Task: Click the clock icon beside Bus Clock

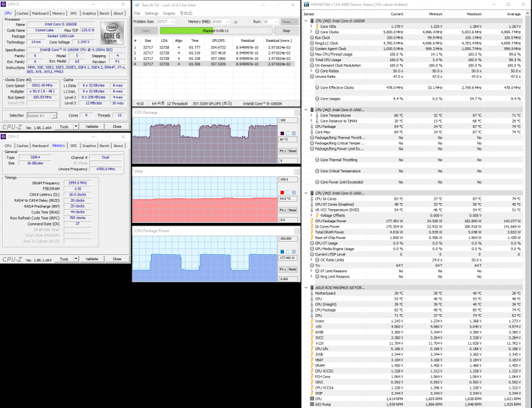Action: pyautogui.click(x=312, y=38)
